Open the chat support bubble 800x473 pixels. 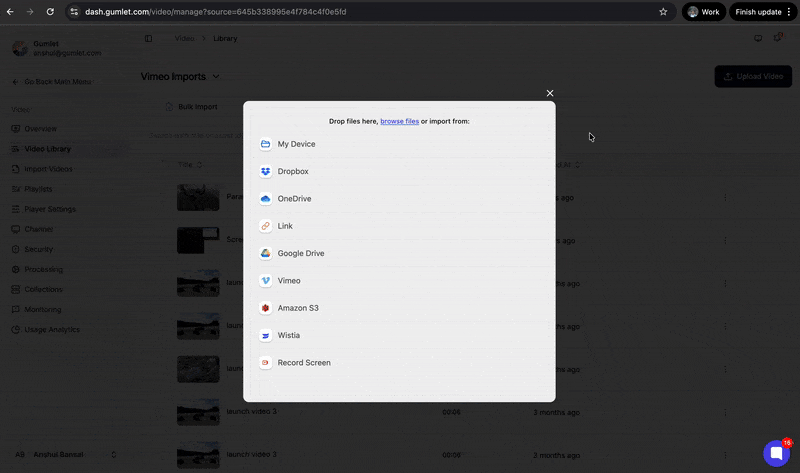coord(776,453)
